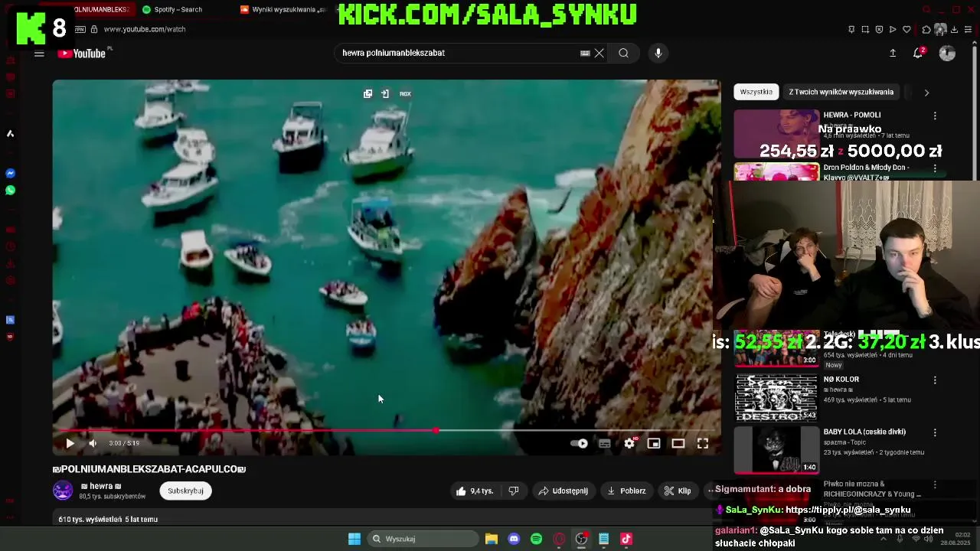Open WhatsApp in the browser sidebar
This screenshot has width=980, height=551.
coord(10,191)
